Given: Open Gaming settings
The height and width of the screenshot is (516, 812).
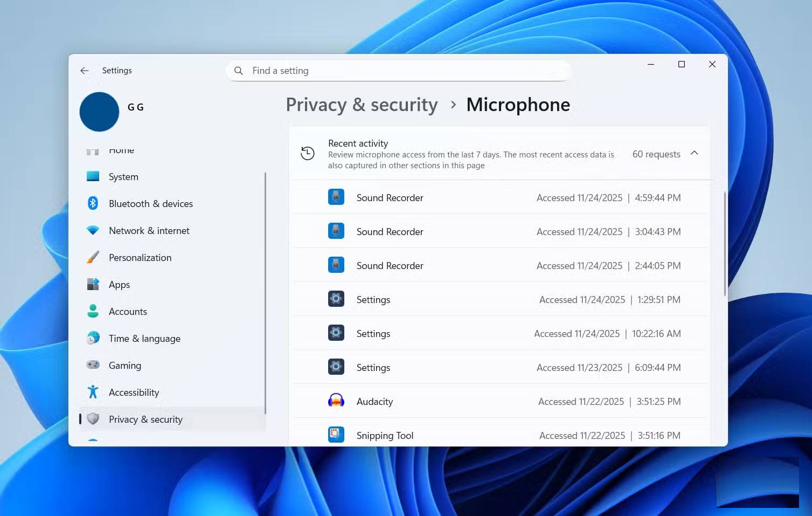Looking at the screenshot, I should [124, 365].
